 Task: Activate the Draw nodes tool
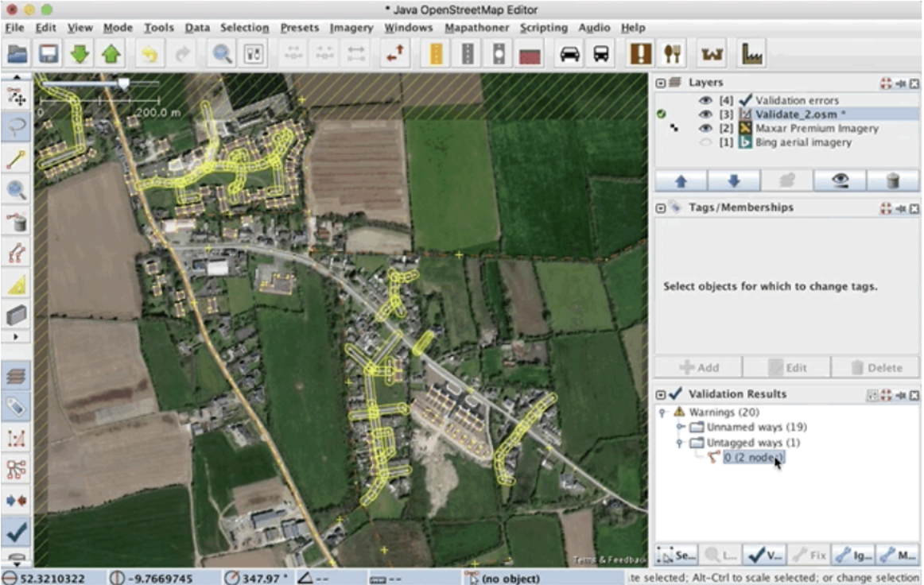tap(16, 159)
